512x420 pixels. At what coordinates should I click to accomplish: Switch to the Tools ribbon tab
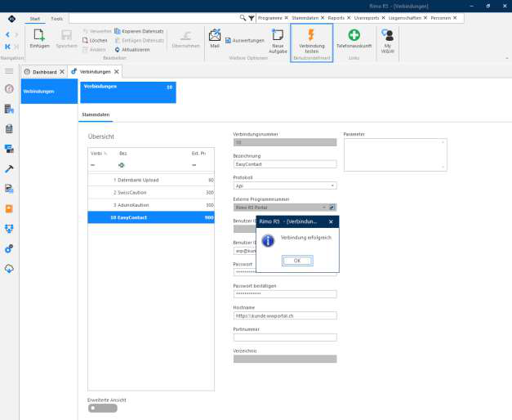coord(56,19)
